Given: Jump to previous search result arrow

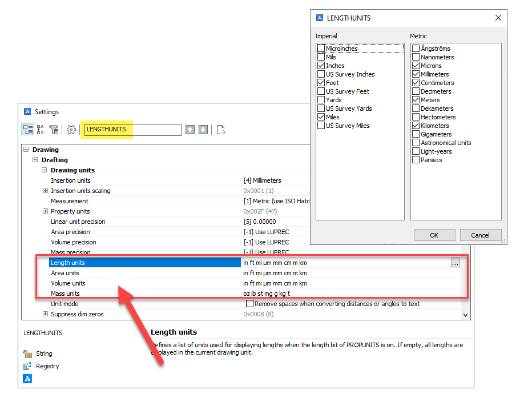Looking at the screenshot, I should coord(190,130).
